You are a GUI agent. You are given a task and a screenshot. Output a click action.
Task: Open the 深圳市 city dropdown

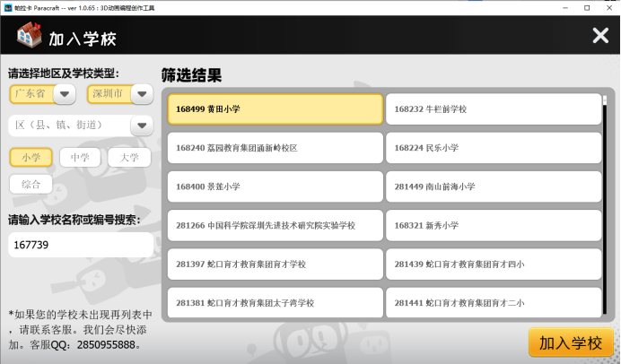(x=142, y=94)
